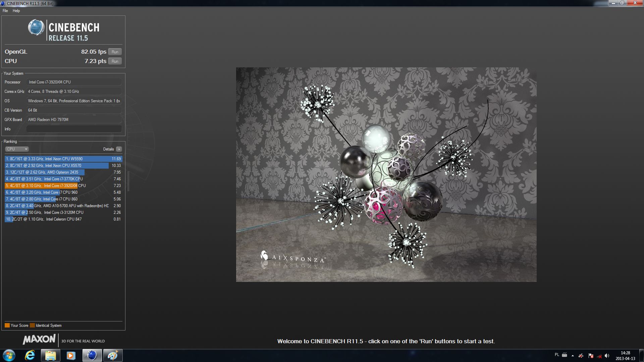Click the Processor field value
The height and width of the screenshot is (362, 644).
(x=74, y=82)
